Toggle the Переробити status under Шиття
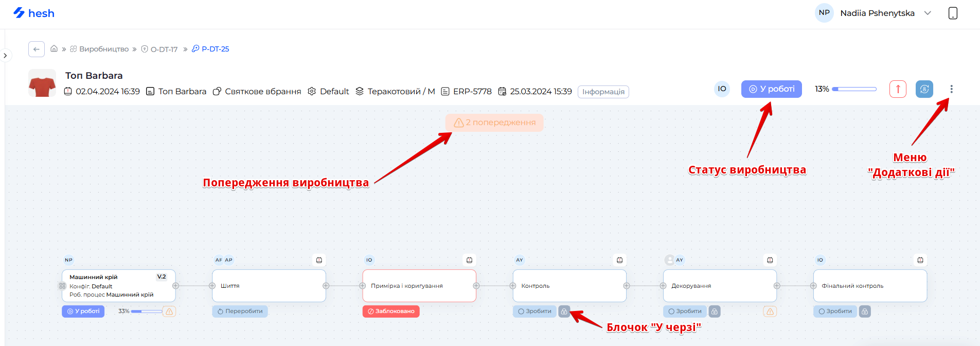The height and width of the screenshot is (346, 980). 240,312
